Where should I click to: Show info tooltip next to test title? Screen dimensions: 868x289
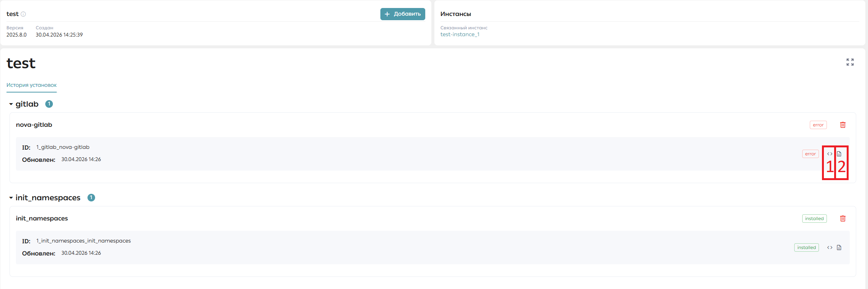tap(23, 14)
